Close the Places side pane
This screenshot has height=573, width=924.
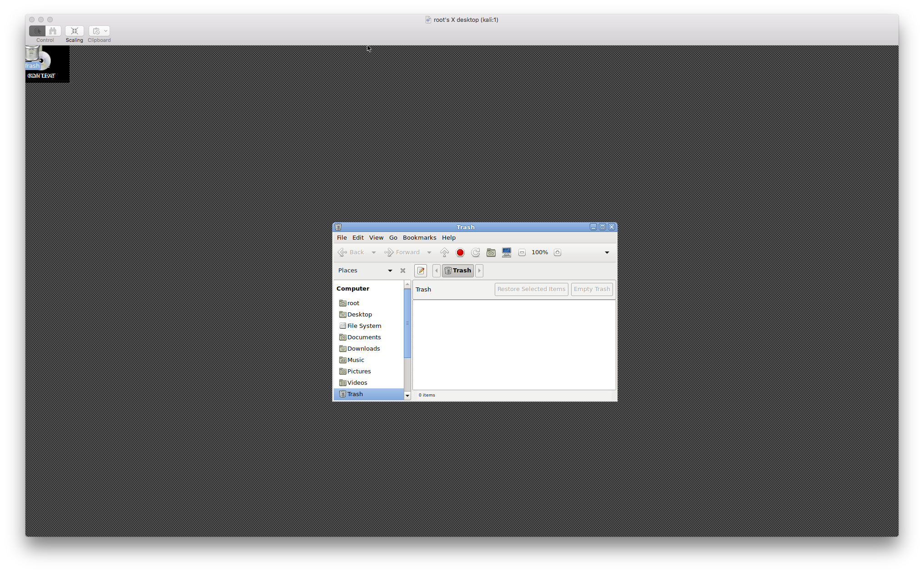[x=403, y=271]
